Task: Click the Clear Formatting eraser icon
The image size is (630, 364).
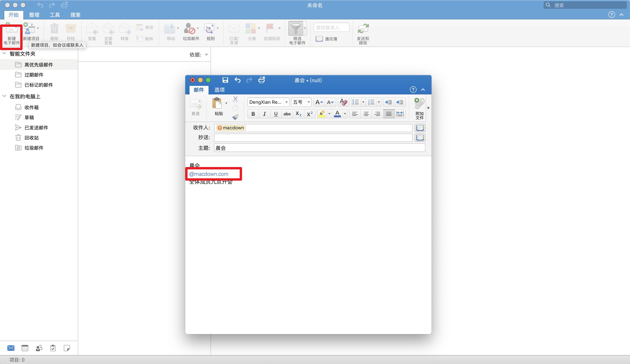Action: coord(343,102)
